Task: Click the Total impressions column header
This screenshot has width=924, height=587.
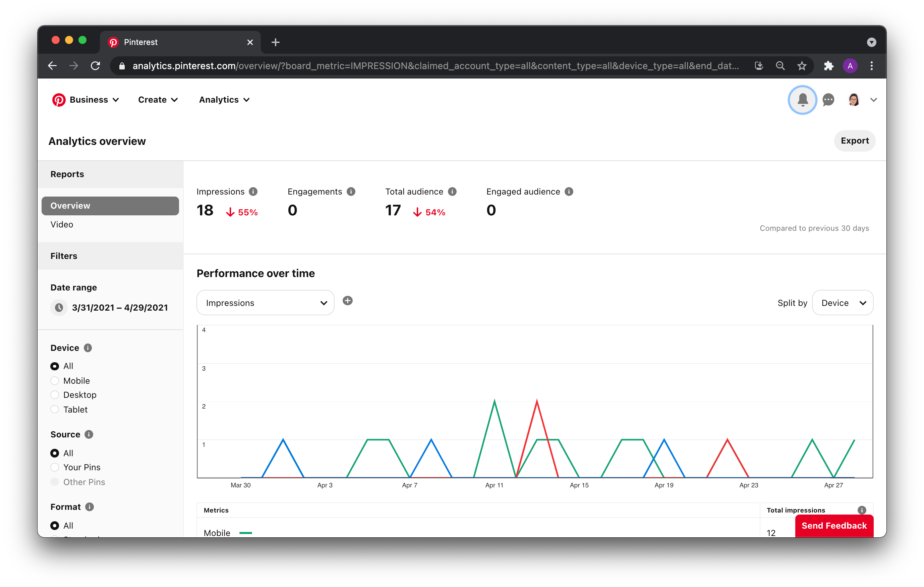Action: point(796,510)
